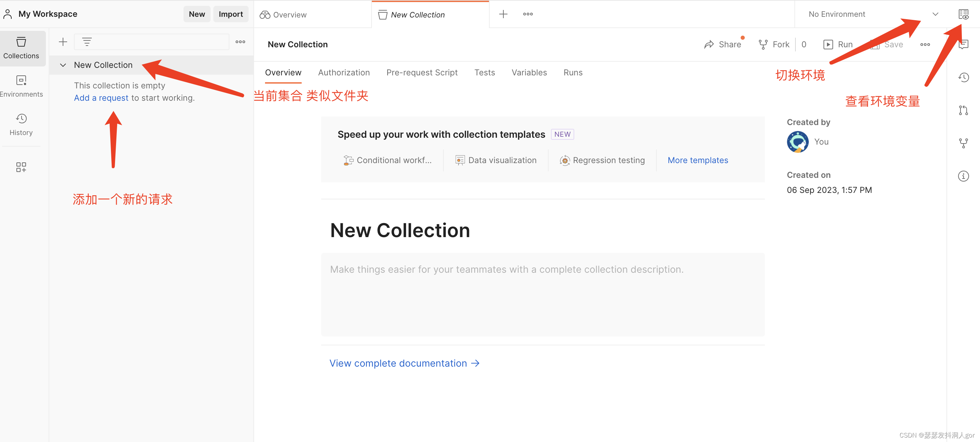This screenshot has height=442, width=980.
Task: Switch to the Authorization tab
Action: [x=343, y=73]
